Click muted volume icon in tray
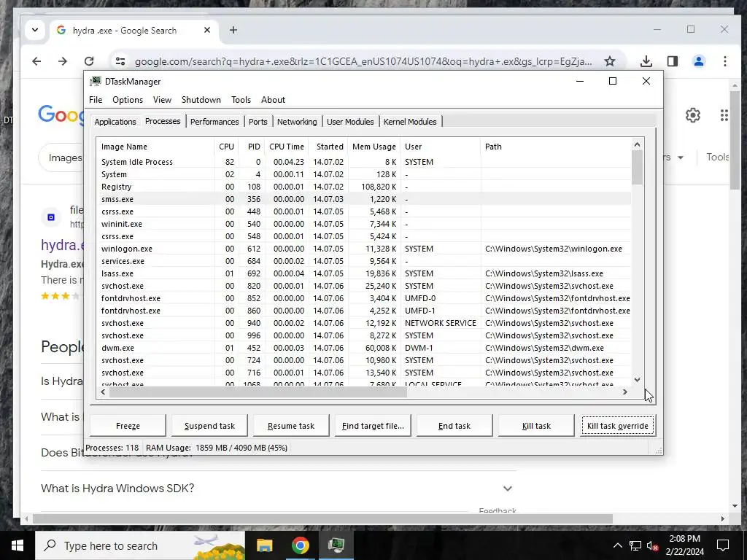Screen dimensions: 747x560 [653, 545]
